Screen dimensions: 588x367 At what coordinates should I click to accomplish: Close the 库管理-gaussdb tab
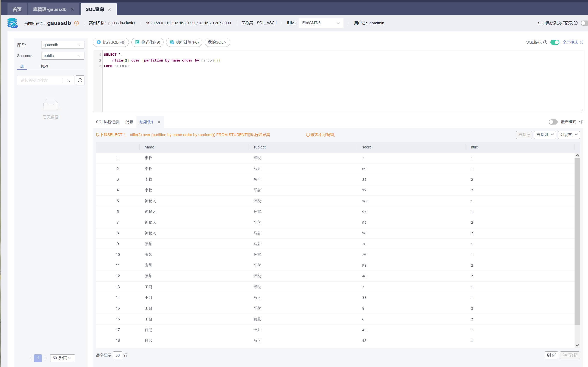pyautogui.click(x=72, y=9)
